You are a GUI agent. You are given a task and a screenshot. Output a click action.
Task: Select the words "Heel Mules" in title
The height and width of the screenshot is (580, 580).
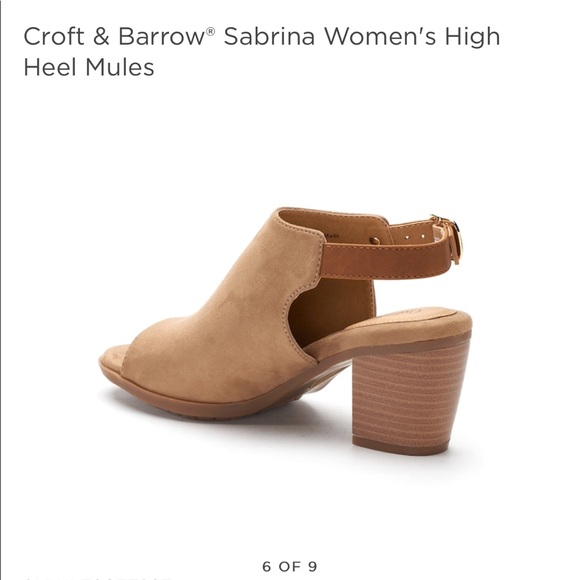89,67
